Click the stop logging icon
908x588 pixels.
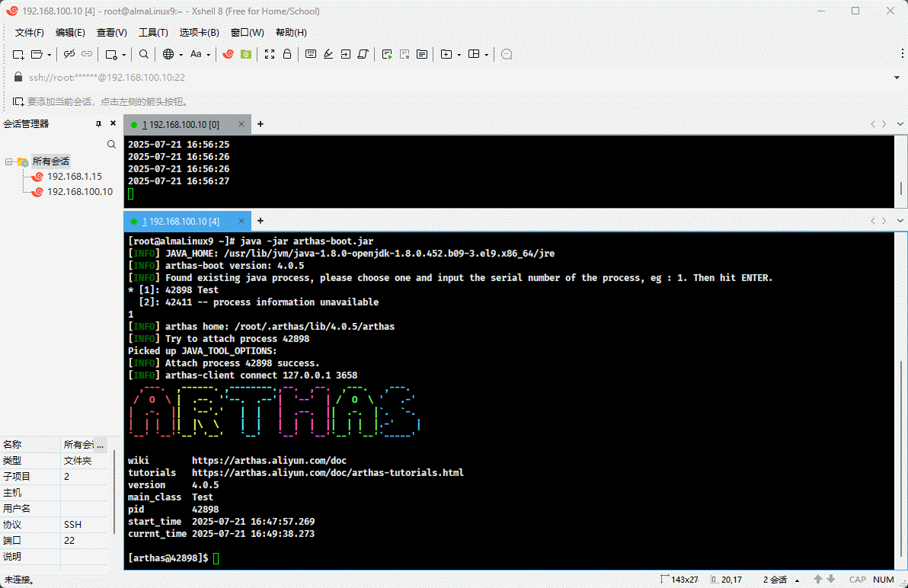pyautogui.click(x=404, y=54)
